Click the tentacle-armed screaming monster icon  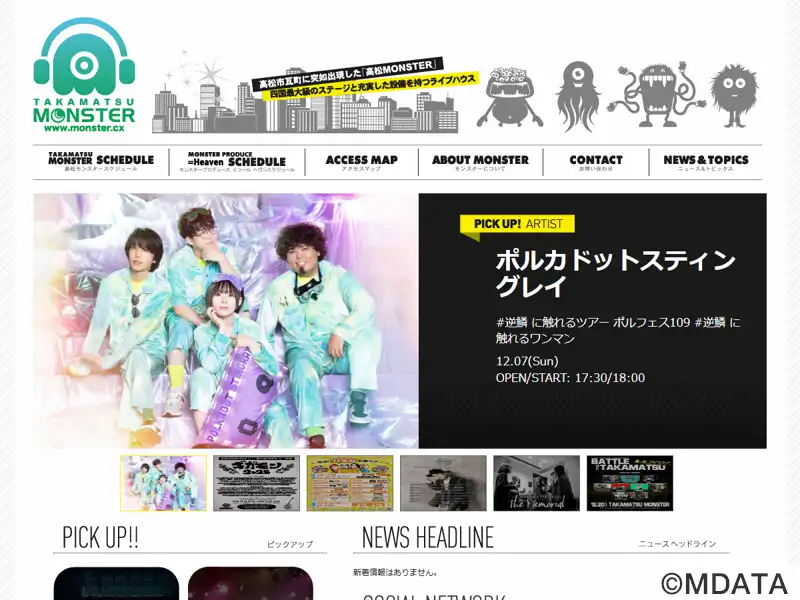[x=657, y=95]
